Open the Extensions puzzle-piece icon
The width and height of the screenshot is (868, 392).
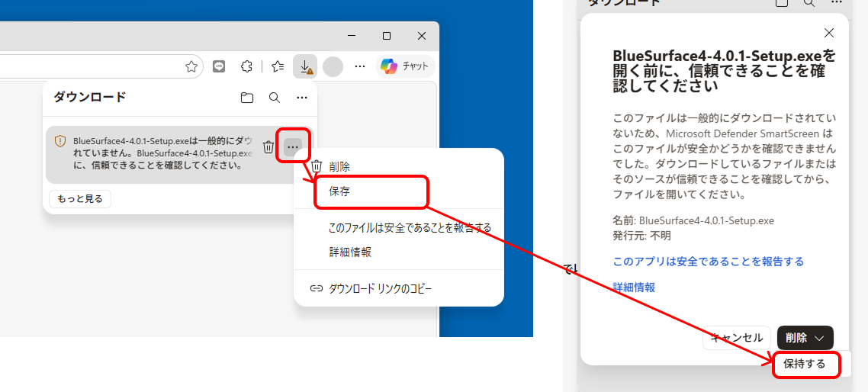247,67
